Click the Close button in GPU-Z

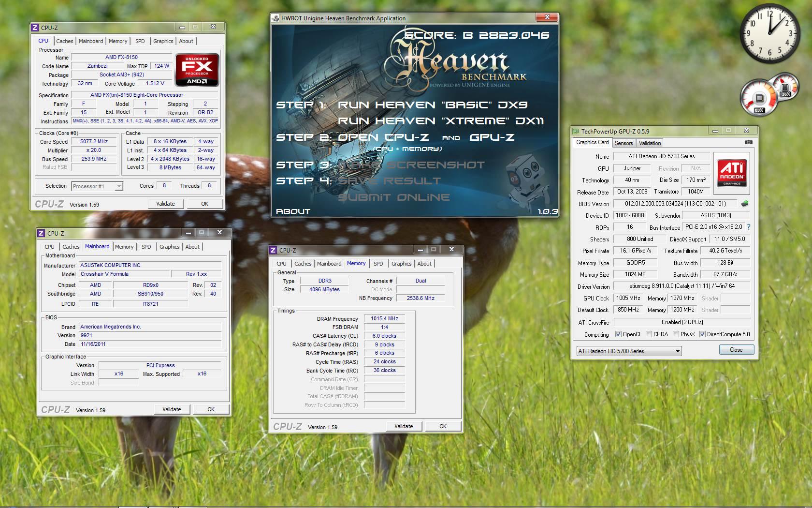(x=736, y=350)
